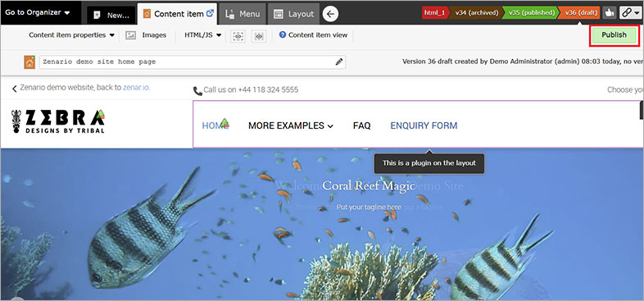Click the Call us on +44 118 324 5555 text
Image resolution: width=644 pixels, height=301 pixels.
[x=251, y=89]
